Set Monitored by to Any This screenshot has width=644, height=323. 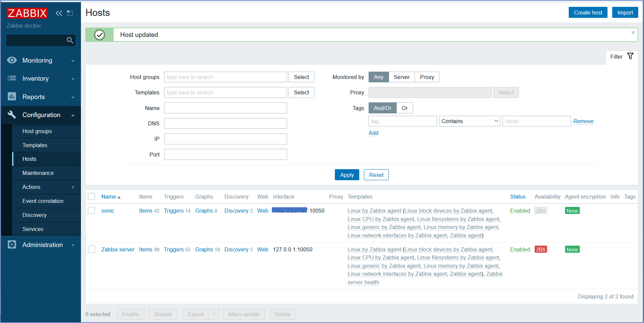tap(379, 77)
